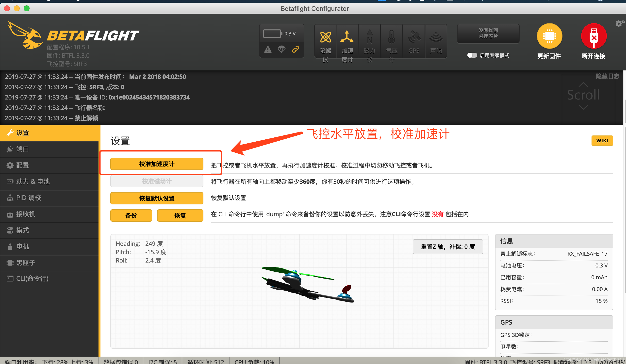
Task: Click the GPS panel header
Action: click(x=554, y=322)
